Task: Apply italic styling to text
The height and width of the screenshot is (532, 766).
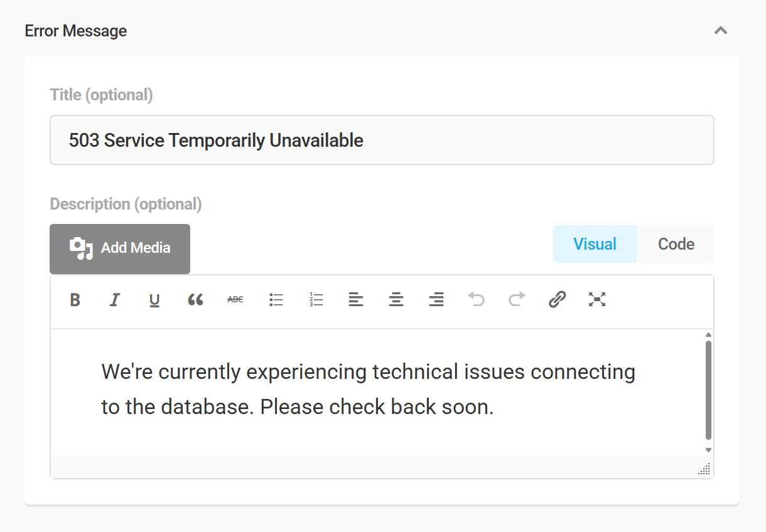Action: 115,300
